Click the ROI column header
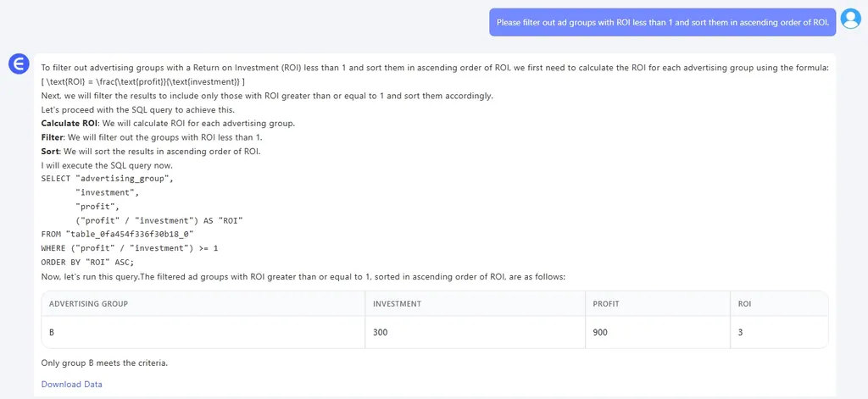868x399 pixels. pos(745,303)
